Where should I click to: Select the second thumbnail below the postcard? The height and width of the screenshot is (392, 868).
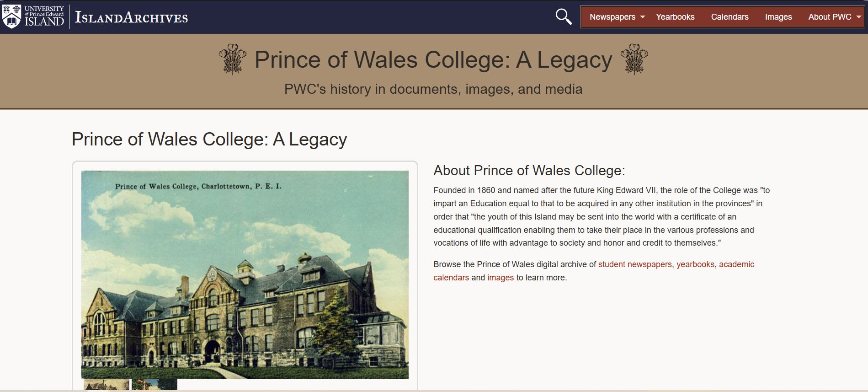click(154, 385)
